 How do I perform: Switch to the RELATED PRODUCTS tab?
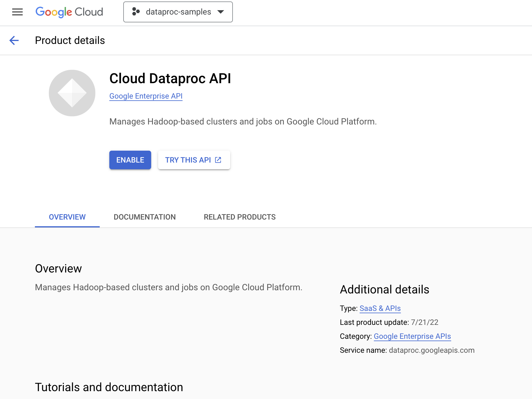click(x=240, y=217)
